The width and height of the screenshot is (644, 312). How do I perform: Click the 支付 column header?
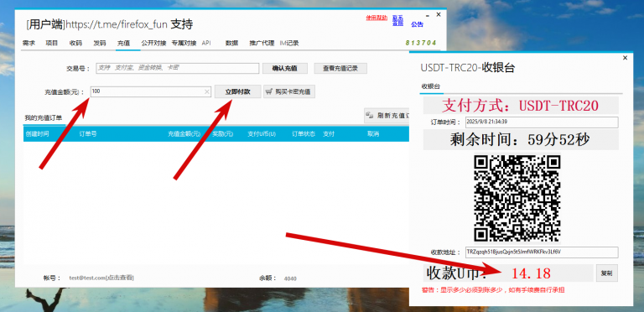click(x=329, y=134)
